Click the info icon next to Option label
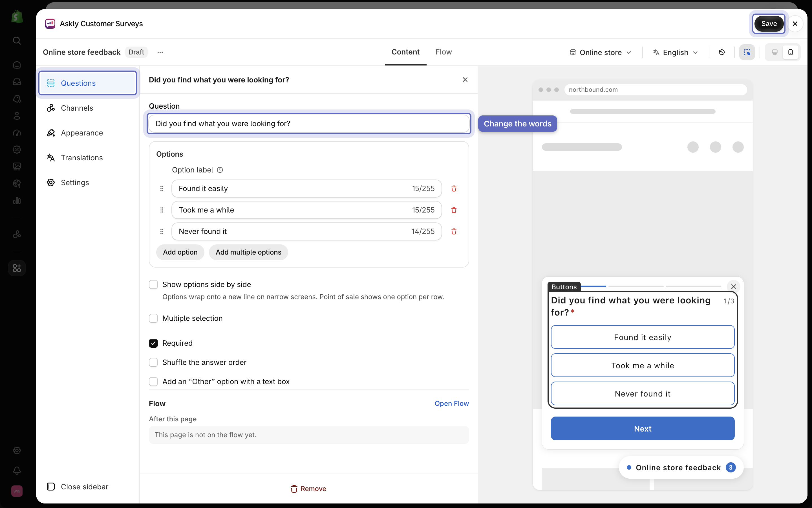The image size is (812, 508). (220, 170)
